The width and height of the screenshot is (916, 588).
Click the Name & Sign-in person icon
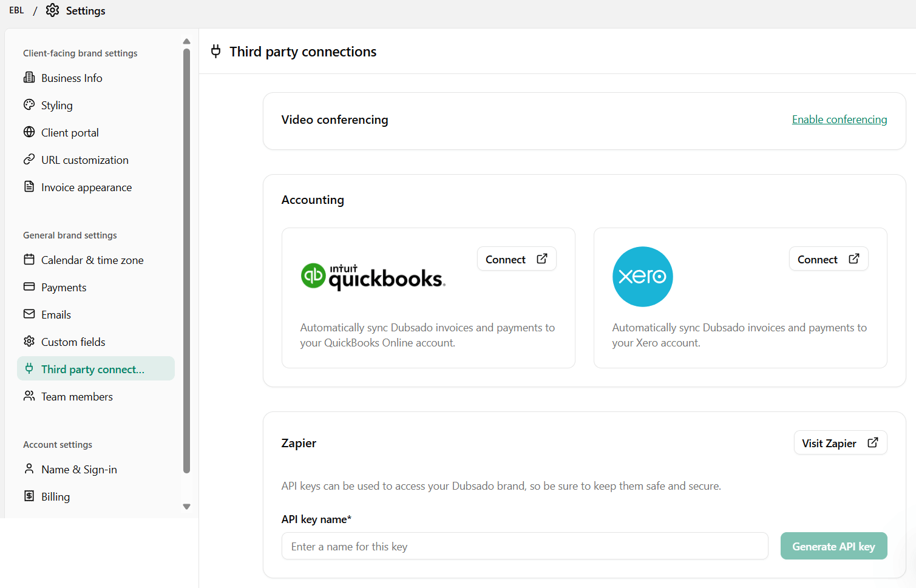pos(30,469)
